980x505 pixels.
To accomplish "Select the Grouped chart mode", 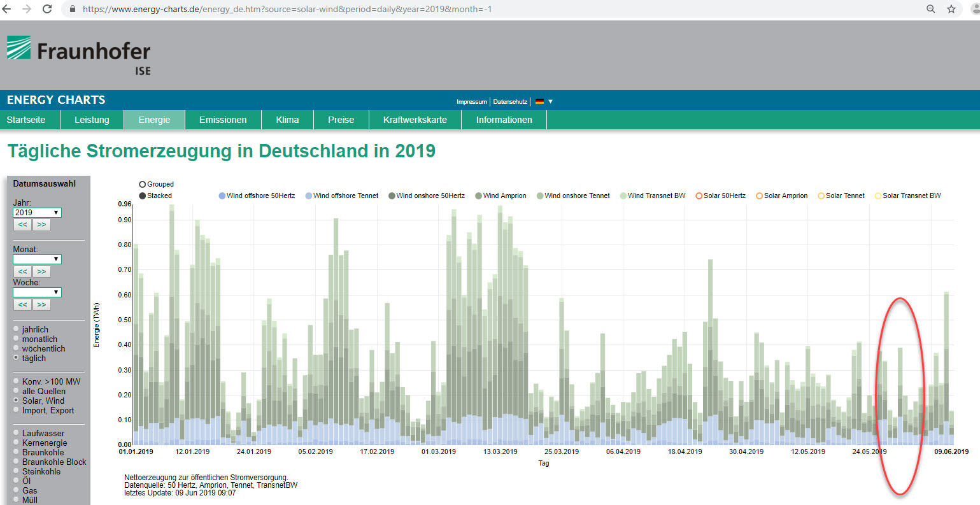I will pyautogui.click(x=143, y=185).
